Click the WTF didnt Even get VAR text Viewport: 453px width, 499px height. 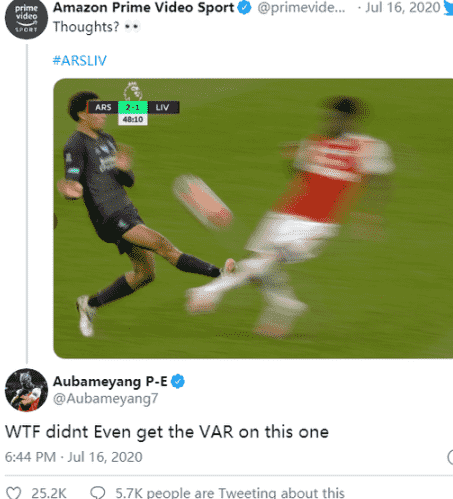167,432
